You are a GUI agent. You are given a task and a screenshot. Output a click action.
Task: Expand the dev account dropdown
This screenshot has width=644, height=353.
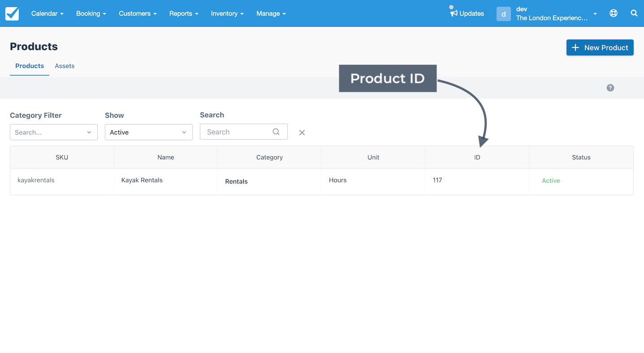pos(595,14)
